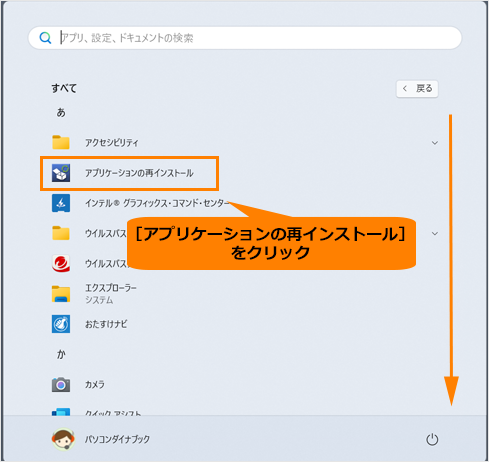Image resolution: width=489 pixels, height=462 pixels.
Task: Open アプリケーションの再インストール app icon
Action: pos(61,173)
